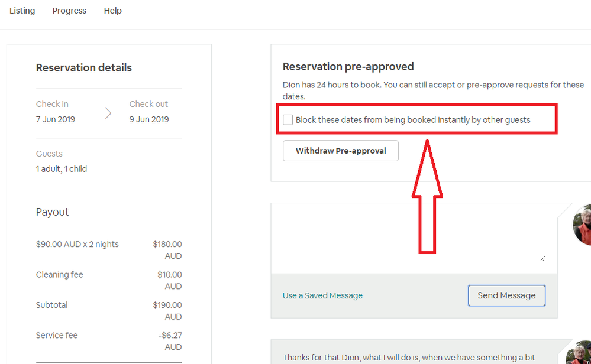
Task: Click the Service fee amount -$6.27
Action: pos(170,335)
